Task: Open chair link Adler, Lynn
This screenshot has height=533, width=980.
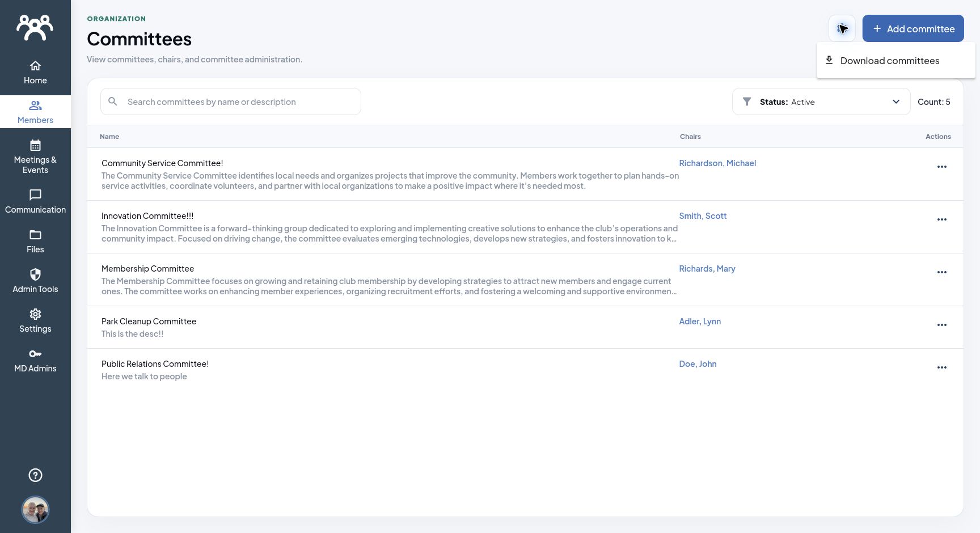Action: 700,322
